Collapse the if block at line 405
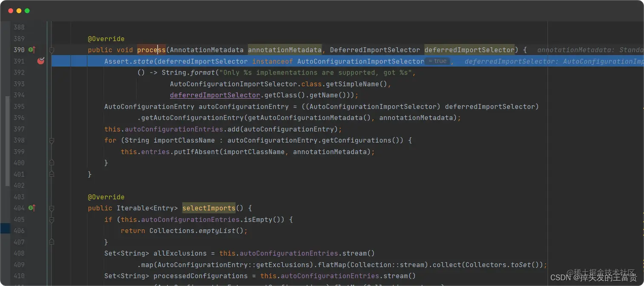This screenshot has width=644, height=286. tap(52, 220)
